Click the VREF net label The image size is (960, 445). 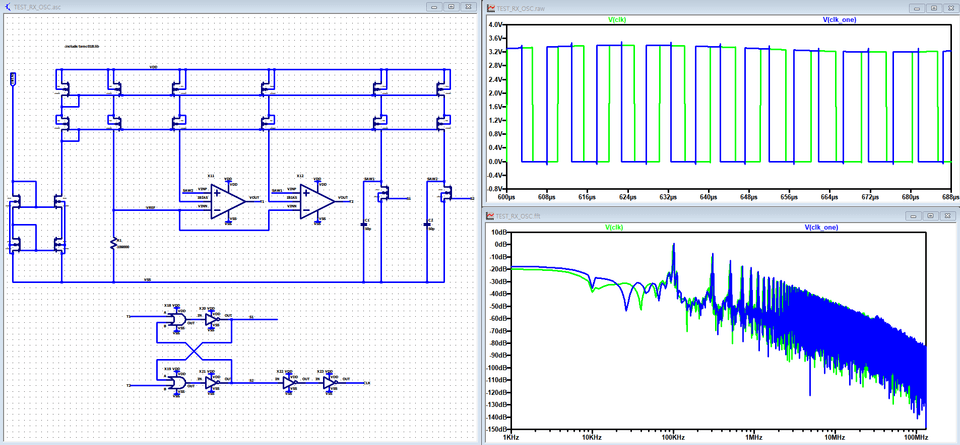tap(151, 208)
